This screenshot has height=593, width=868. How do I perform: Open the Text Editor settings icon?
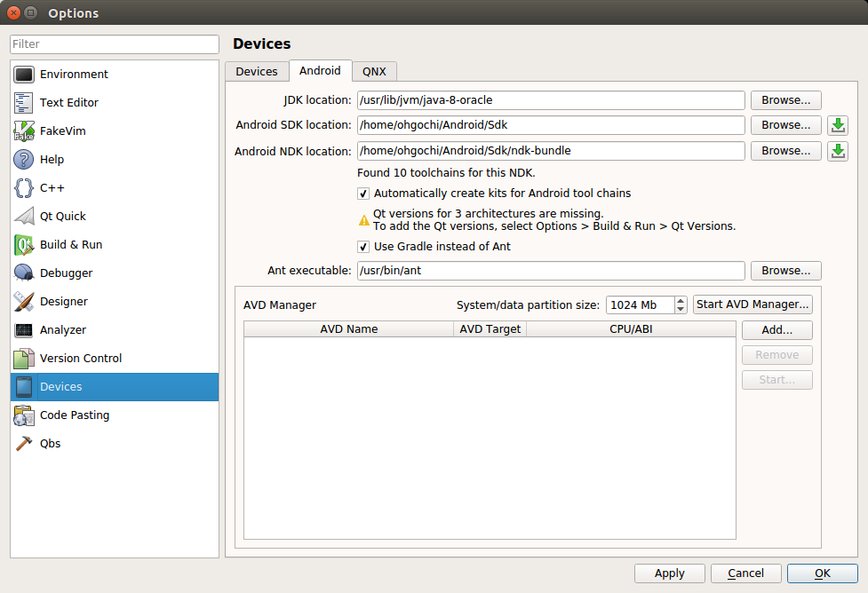click(24, 102)
